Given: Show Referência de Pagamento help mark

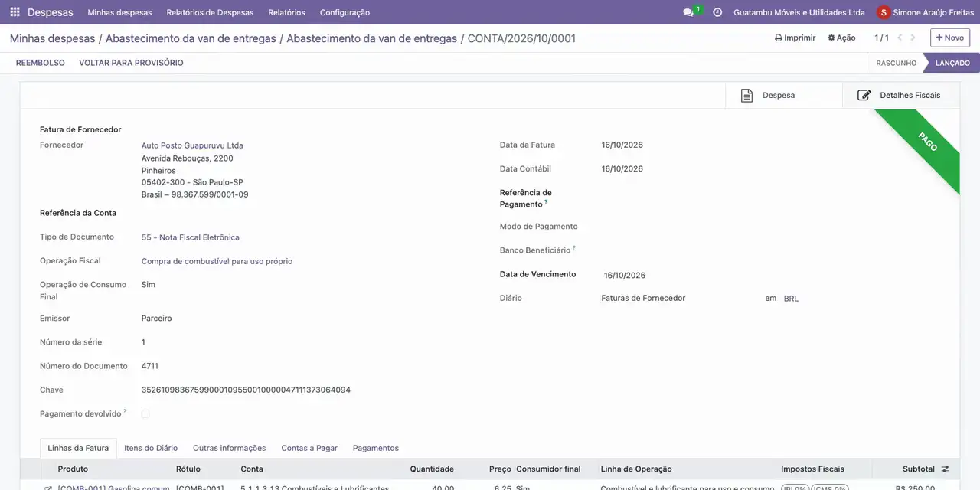Looking at the screenshot, I should point(546,202).
